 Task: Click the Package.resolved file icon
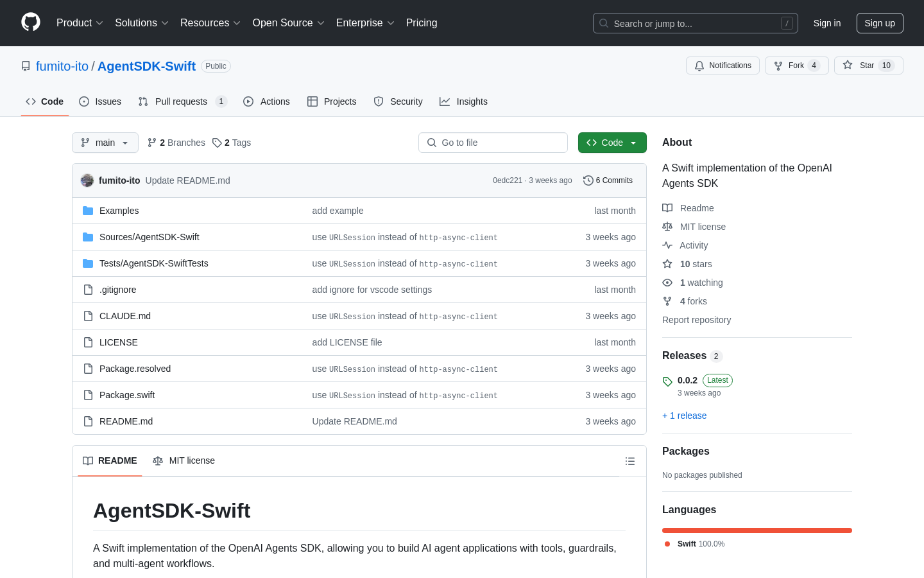click(88, 369)
